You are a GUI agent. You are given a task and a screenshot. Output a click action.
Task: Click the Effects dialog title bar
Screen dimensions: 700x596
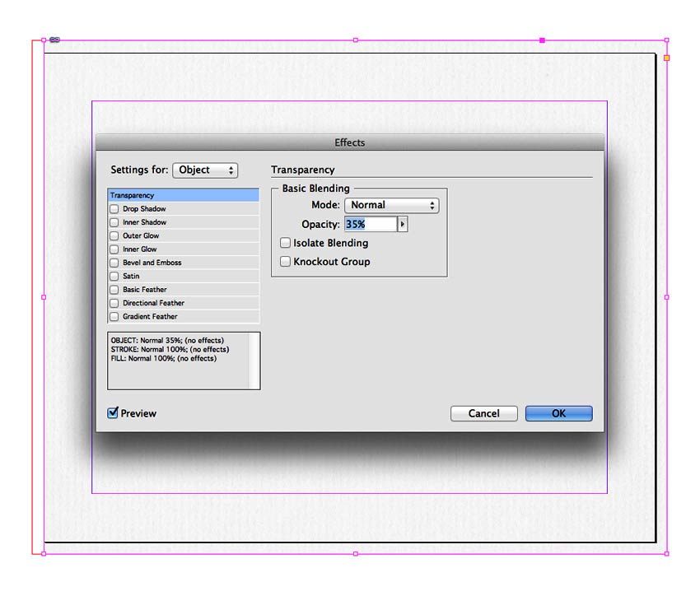point(350,142)
